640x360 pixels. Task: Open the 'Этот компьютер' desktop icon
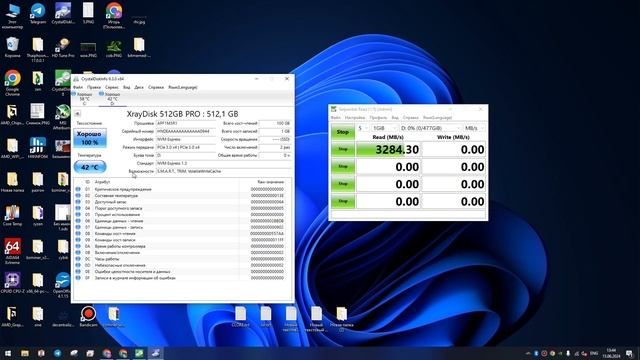12,16
